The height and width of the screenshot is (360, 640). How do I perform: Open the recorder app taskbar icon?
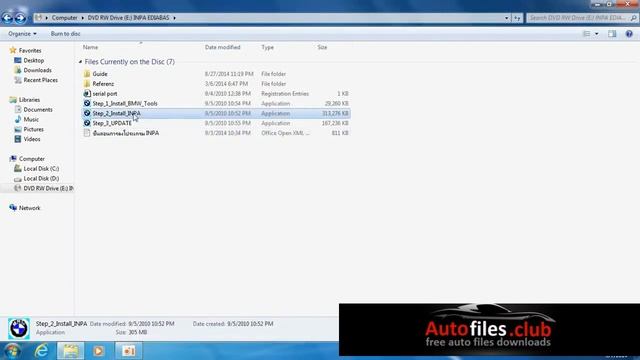tap(129, 351)
